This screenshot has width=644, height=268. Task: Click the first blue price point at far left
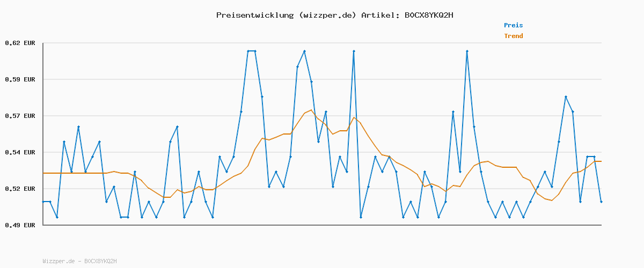[43, 202]
